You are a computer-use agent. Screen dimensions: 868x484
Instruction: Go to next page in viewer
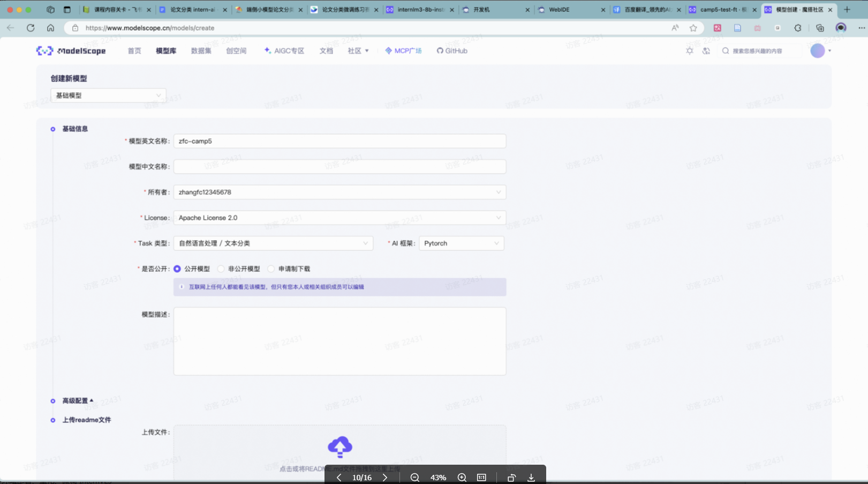pyautogui.click(x=384, y=478)
